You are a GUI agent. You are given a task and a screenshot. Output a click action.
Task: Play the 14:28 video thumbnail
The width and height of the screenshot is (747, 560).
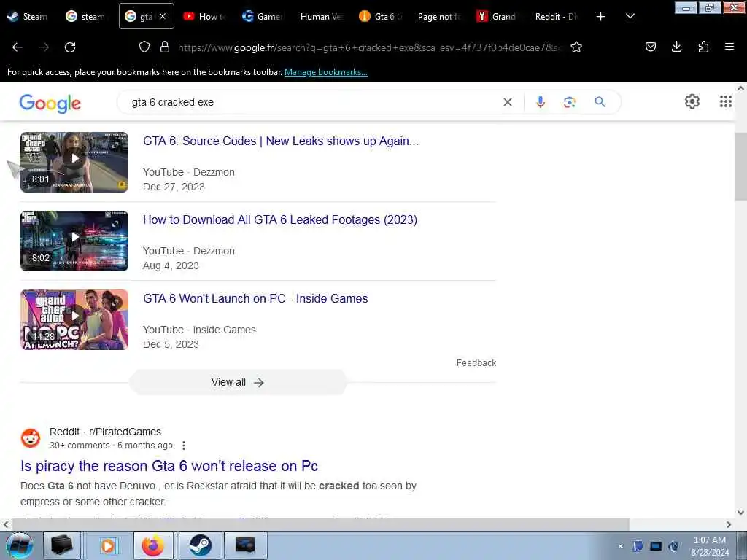(74, 319)
